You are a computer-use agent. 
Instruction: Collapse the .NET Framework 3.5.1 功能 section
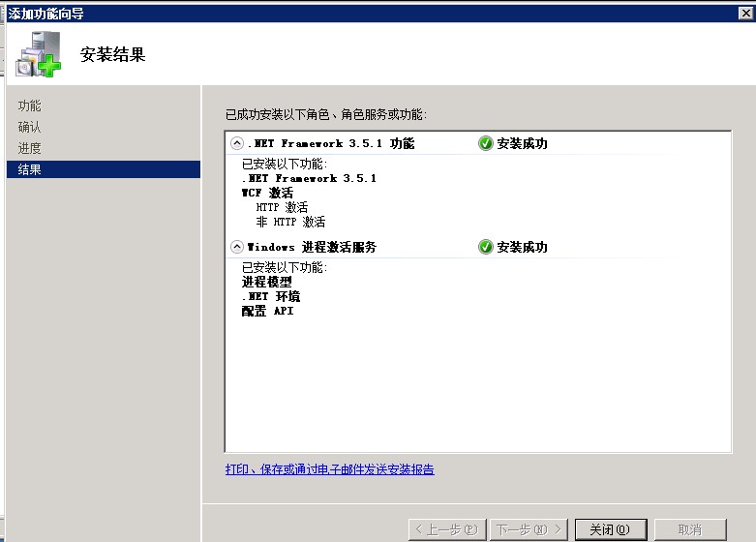[237, 143]
